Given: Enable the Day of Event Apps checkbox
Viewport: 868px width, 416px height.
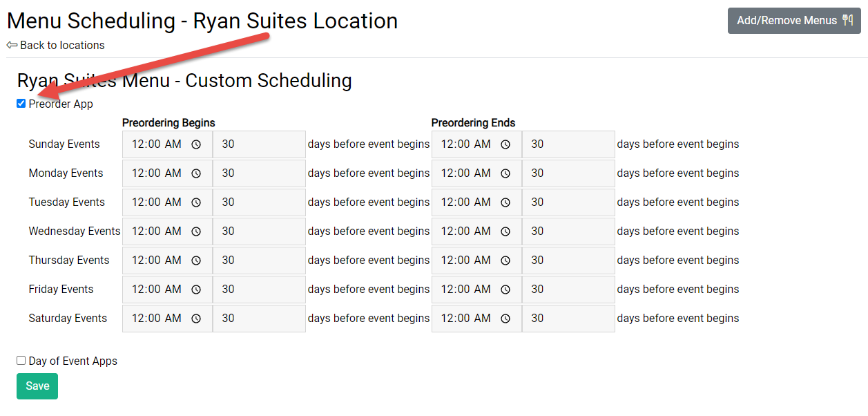Looking at the screenshot, I should (21, 360).
